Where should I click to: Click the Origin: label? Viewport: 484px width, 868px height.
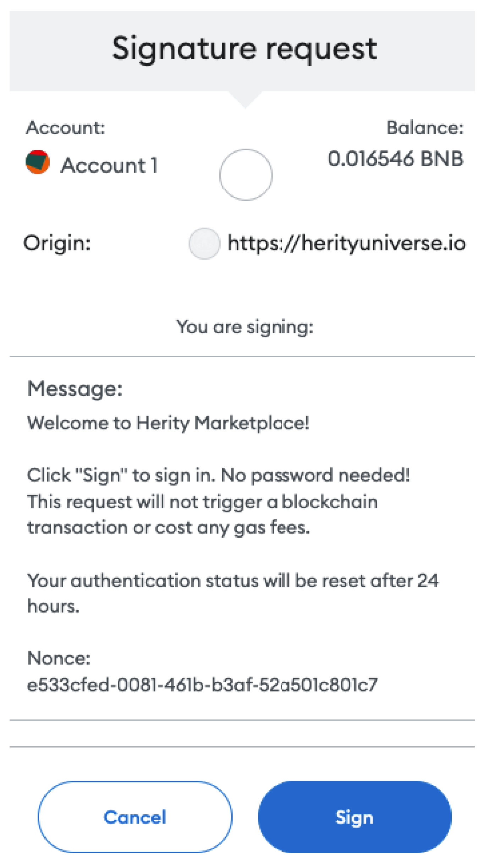[x=57, y=244]
